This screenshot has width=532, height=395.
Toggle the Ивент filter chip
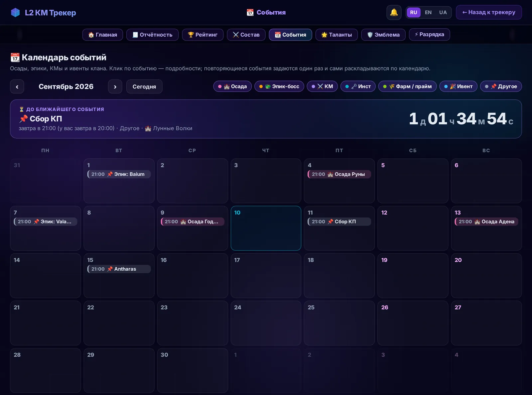click(x=458, y=86)
